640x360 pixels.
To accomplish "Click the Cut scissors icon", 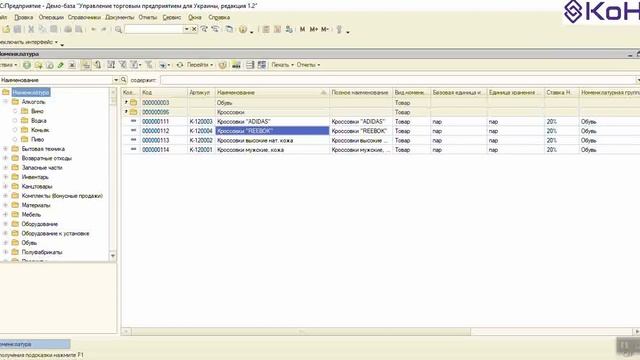I will (31, 29).
